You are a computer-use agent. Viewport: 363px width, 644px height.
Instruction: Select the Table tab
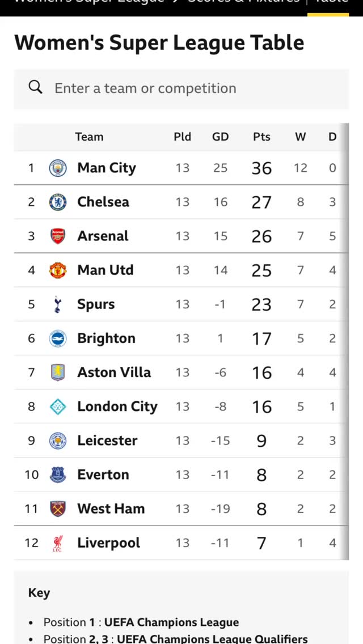click(331, 3)
